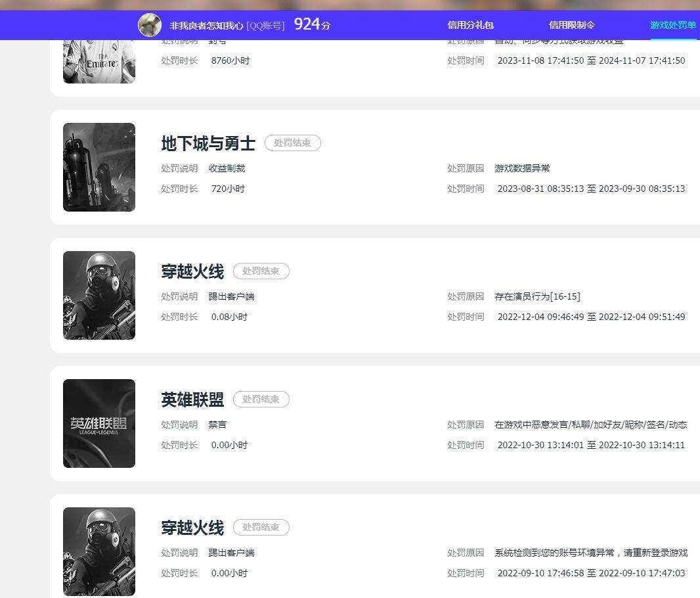The image size is (700, 598).
Task: Click the user avatar in the header
Action: [150, 24]
